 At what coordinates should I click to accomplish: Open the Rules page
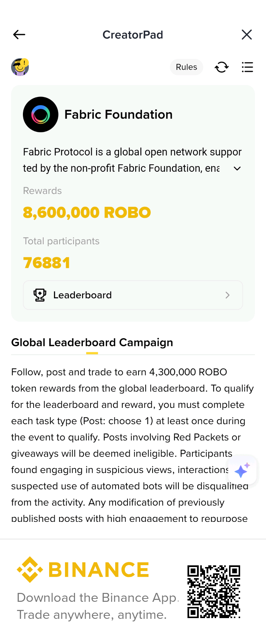(187, 67)
